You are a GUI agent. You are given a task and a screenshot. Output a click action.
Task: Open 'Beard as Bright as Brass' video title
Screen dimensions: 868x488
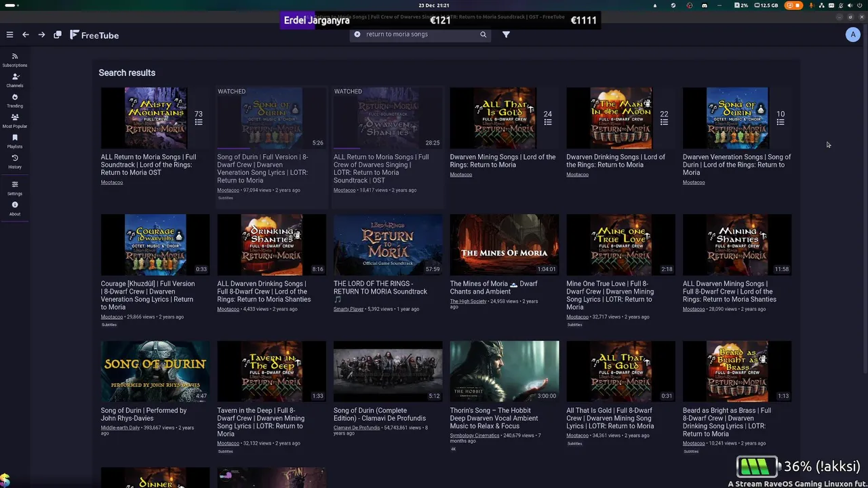pos(727,422)
